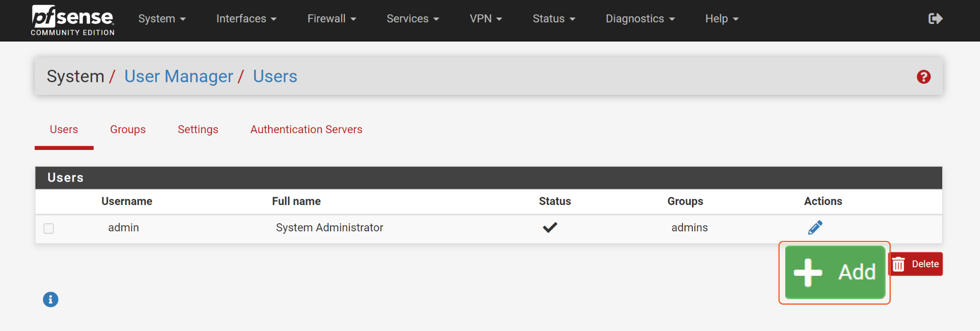This screenshot has width=980, height=331.
Task: Open the Diagnostics dropdown menu
Action: (640, 19)
